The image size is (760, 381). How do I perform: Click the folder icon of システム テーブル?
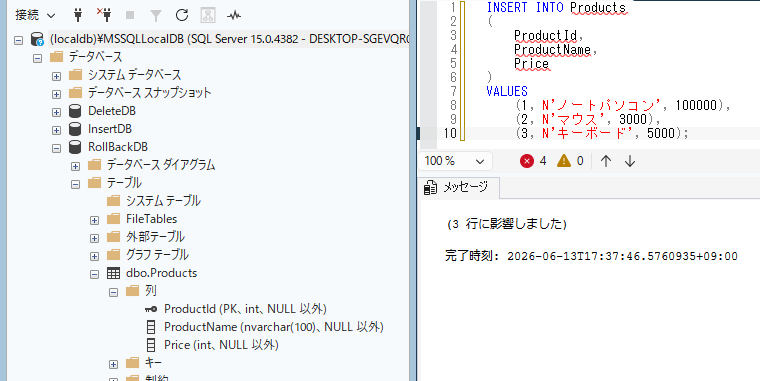113,201
